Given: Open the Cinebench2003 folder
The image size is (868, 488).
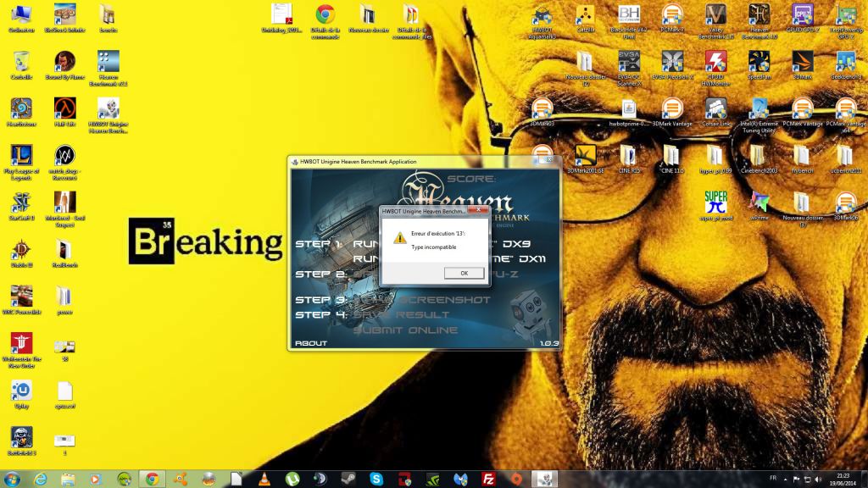Looking at the screenshot, I should (759, 160).
